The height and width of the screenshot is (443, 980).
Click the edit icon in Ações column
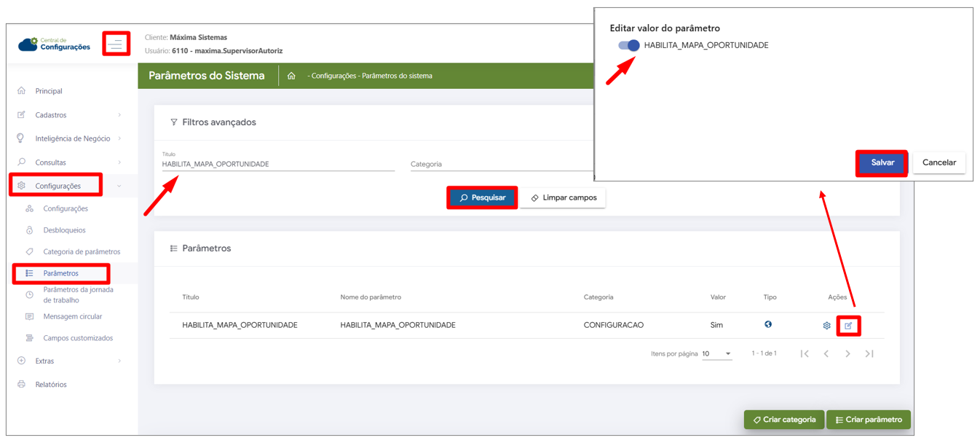848,326
